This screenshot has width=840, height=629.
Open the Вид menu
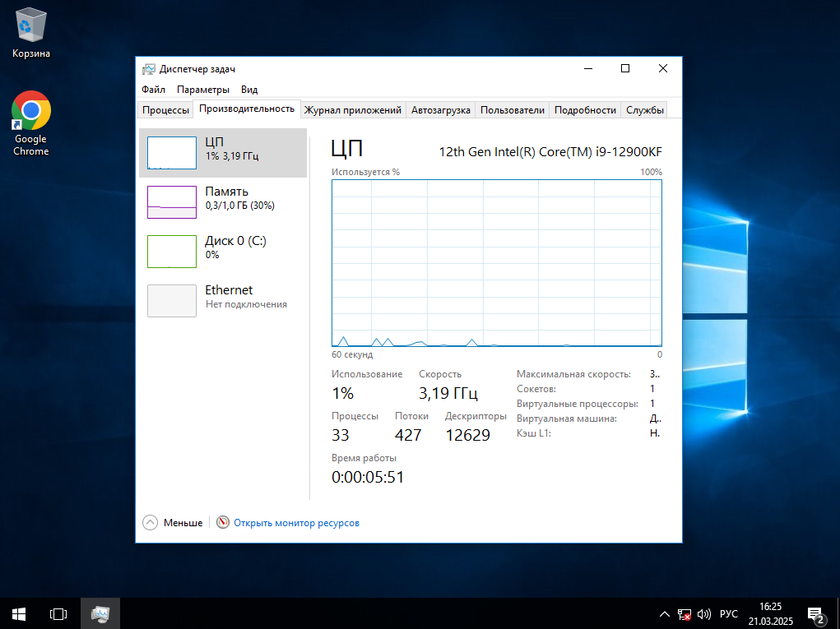249,90
